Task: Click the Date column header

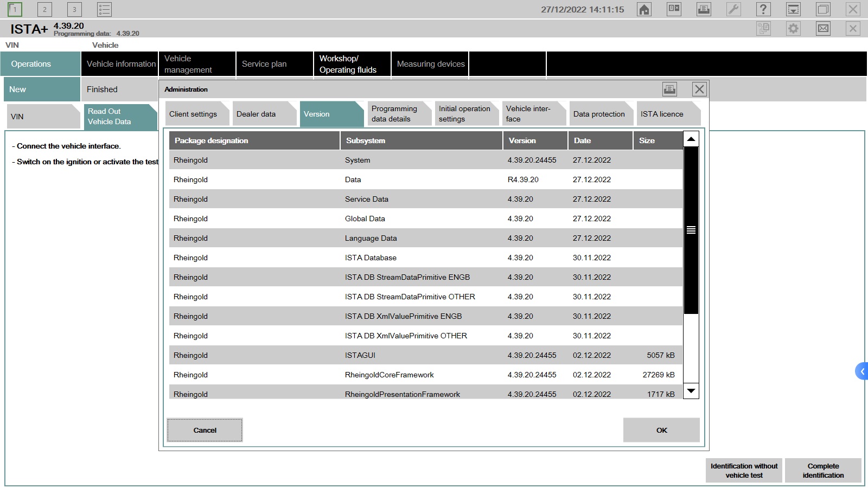Action: point(601,140)
